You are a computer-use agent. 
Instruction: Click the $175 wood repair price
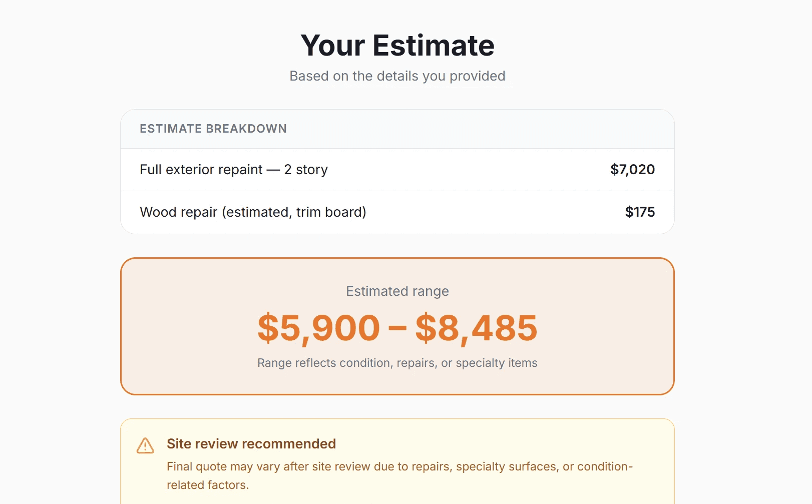click(x=640, y=212)
